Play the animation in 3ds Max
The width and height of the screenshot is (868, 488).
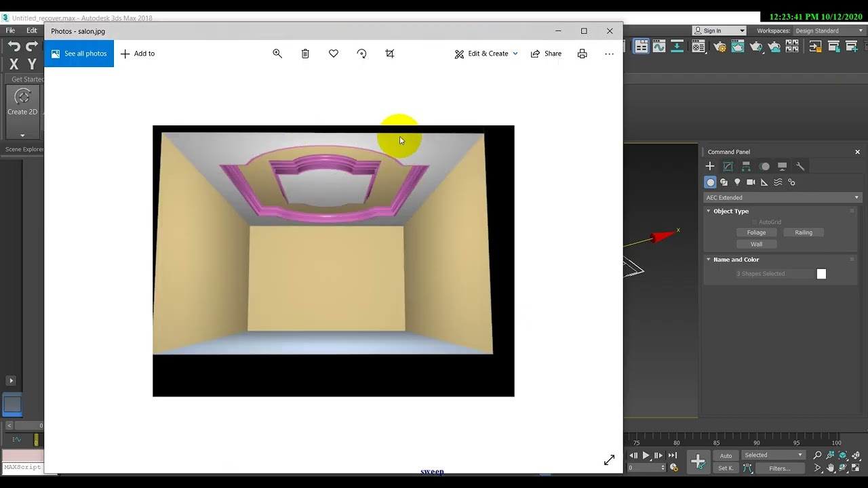[x=646, y=455]
